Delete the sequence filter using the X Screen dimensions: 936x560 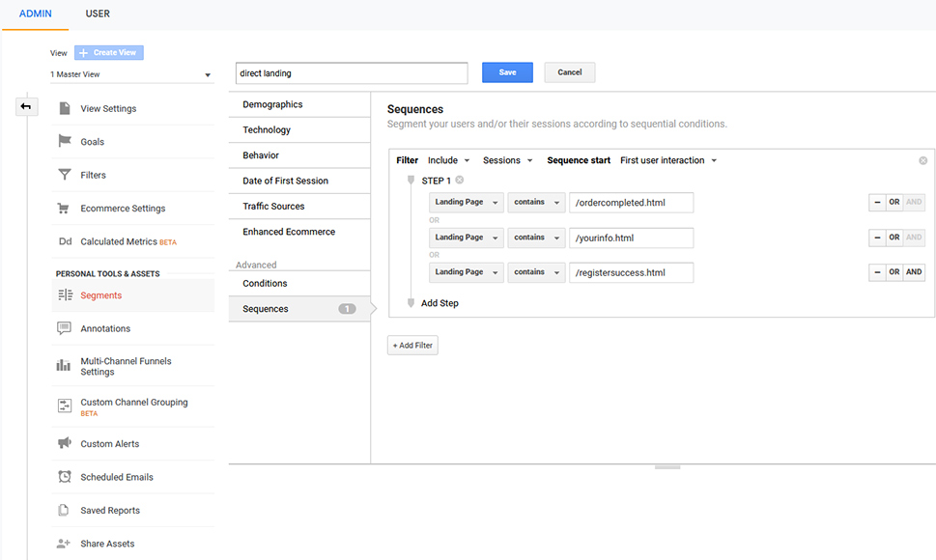click(922, 160)
